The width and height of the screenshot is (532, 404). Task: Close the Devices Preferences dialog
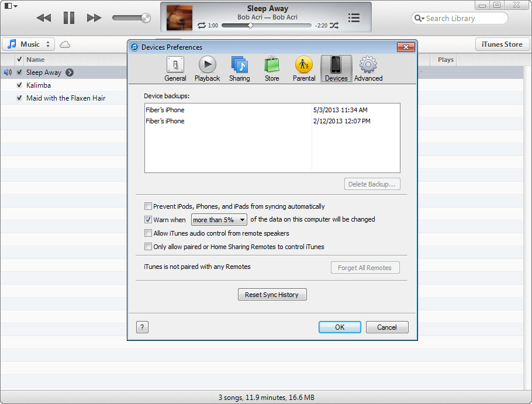pyautogui.click(x=406, y=47)
